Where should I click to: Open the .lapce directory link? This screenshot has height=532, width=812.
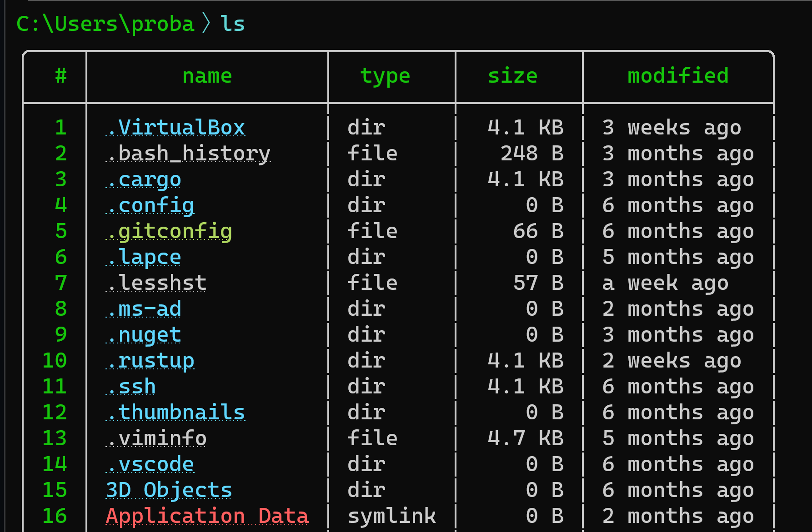coord(143,257)
